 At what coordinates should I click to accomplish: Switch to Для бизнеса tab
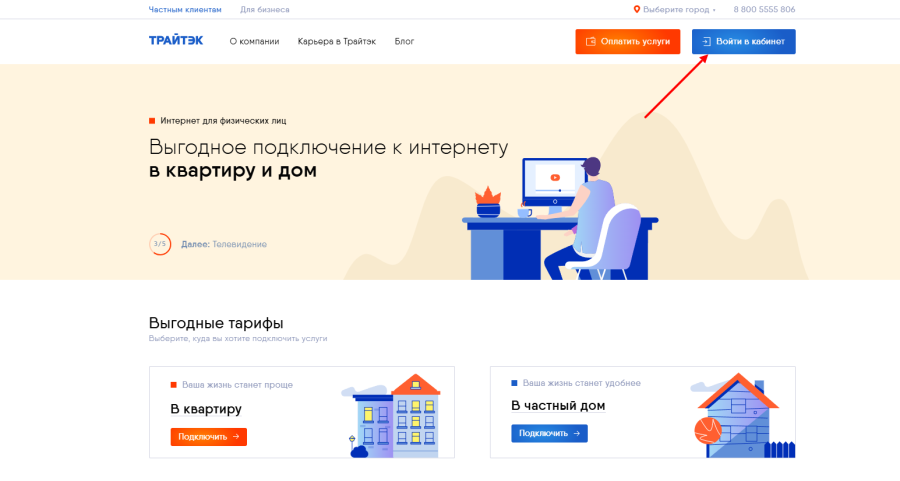coord(265,10)
